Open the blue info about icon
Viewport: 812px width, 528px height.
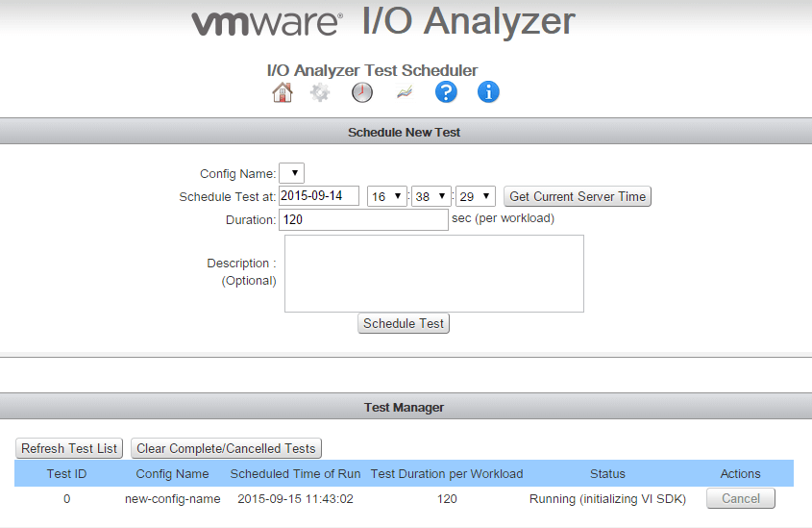point(488,92)
